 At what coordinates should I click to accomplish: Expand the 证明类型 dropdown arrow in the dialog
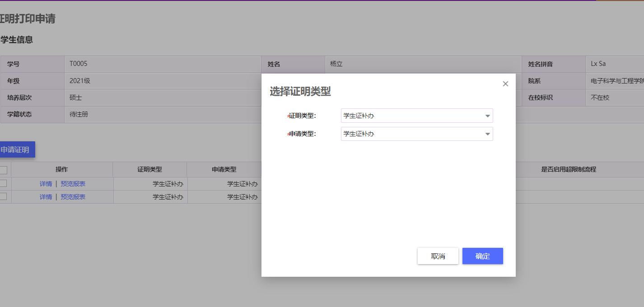(x=487, y=116)
